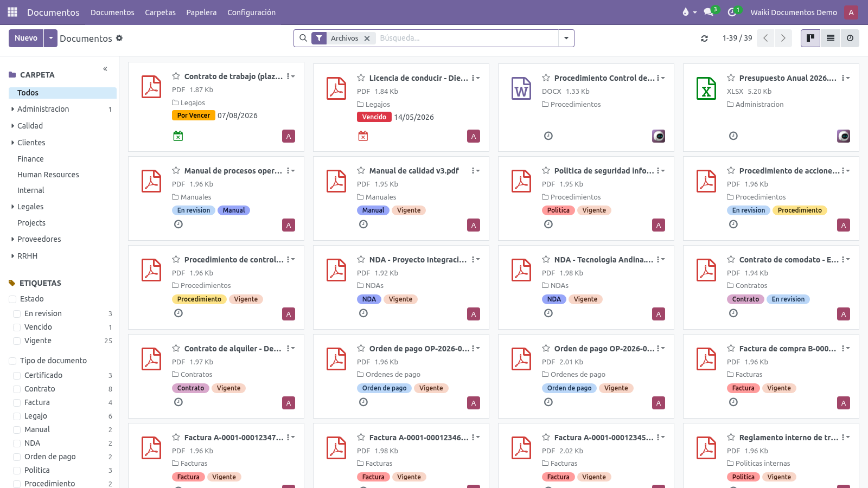Toggle the Estado tag group checkbox
The image size is (868, 488).
pyautogui.click(x=12, y=299)
